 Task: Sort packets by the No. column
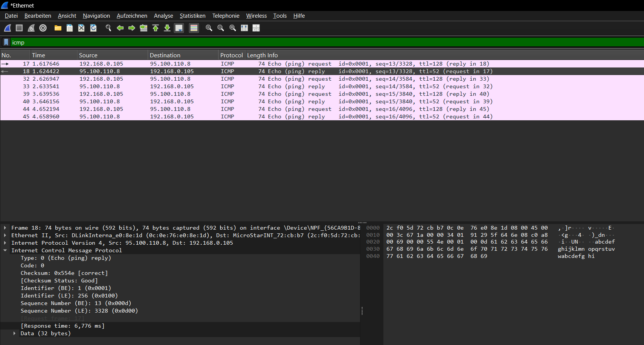15,55
